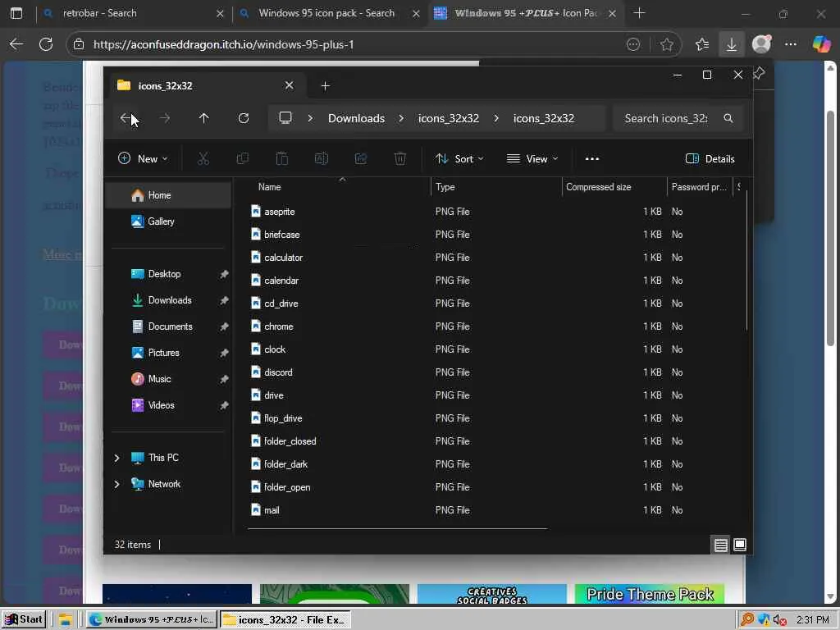This screenshot has height=630, width=840.
Task: Click Downloads in the address breadcrumb
Action: click(356, 118)
